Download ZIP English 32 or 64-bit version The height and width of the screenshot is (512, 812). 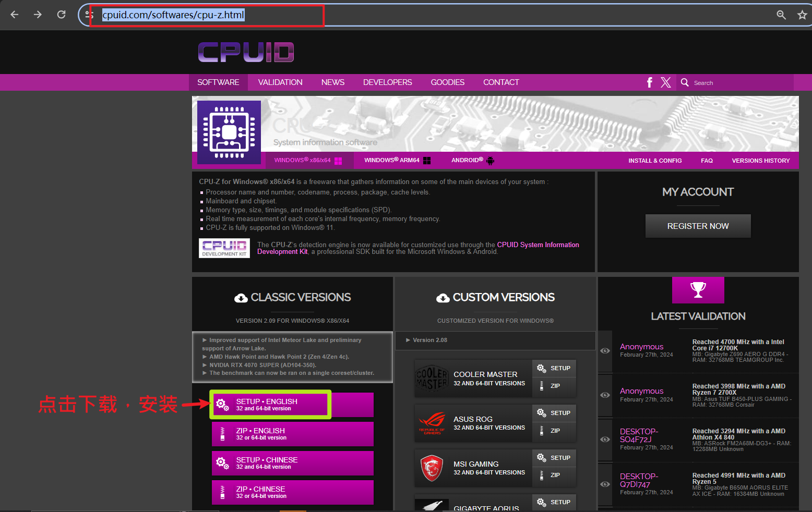pyautogui.click(x=292, y=434)
